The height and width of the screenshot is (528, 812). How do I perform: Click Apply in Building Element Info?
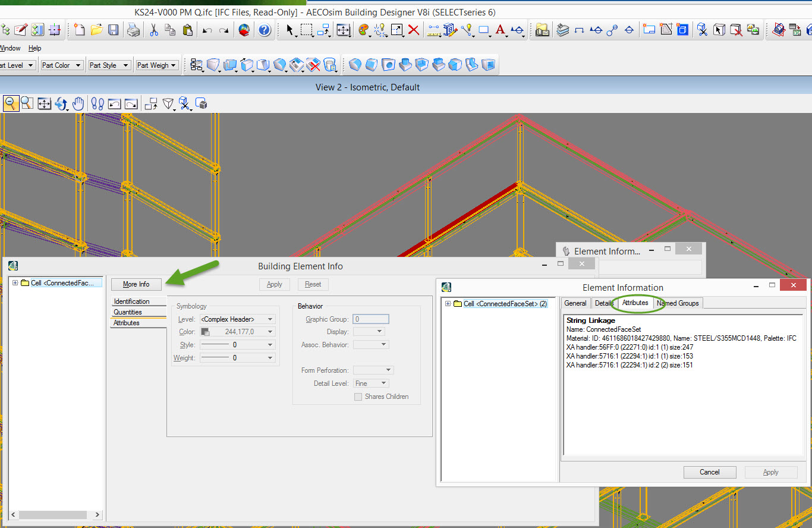click(275, 284)
